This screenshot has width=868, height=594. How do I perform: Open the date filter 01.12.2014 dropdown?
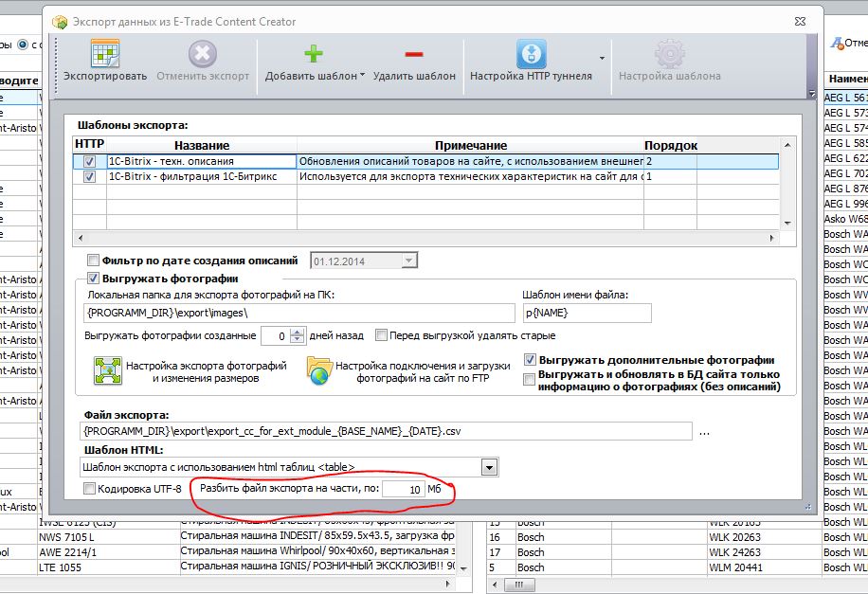coord(409,261)
